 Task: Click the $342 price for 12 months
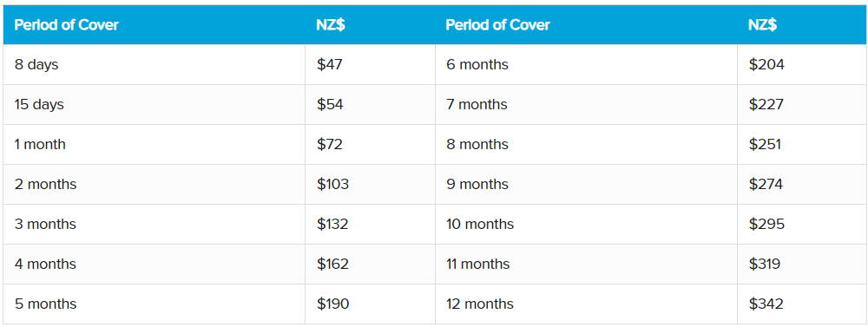766,304
